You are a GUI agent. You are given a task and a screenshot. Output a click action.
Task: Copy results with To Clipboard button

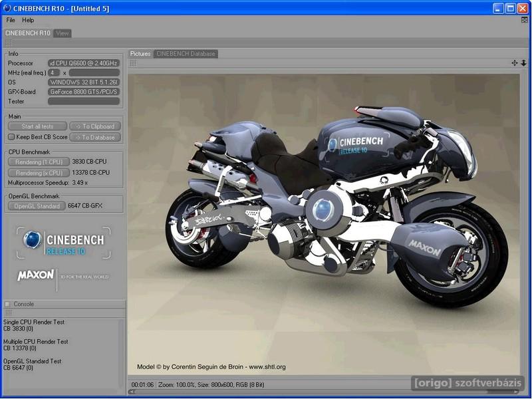tap(95, 126)
